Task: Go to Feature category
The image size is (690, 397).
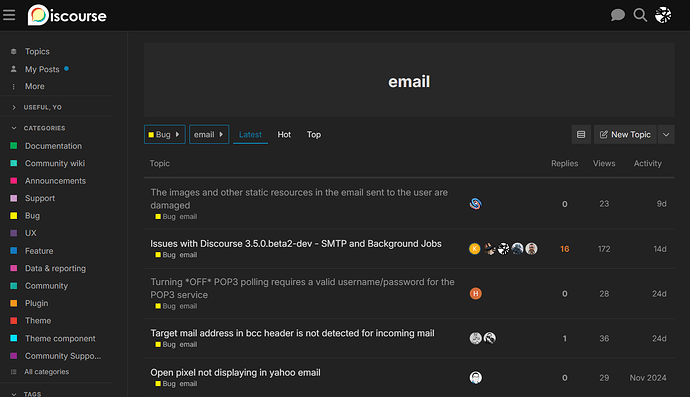Action: [x=39, y=251]
